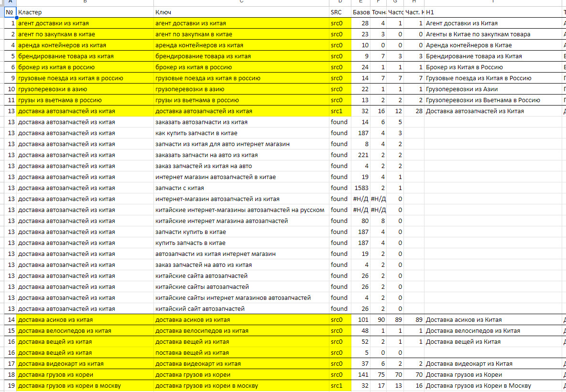This screenshot has height=392, width=566.
Task: Select key 'интернет-магазин автозапчастей из китая'
Action: pyautogui.click(x=241, y=199)
